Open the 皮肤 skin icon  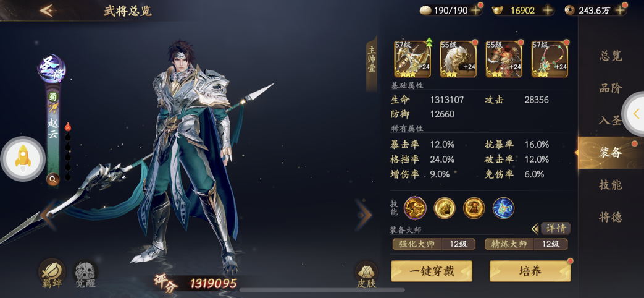(366, 274)
